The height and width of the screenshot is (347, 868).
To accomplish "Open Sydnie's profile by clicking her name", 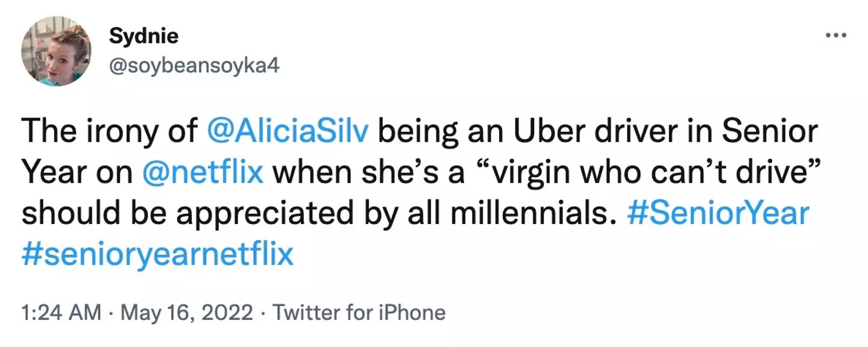I will (x=143, y=35).
